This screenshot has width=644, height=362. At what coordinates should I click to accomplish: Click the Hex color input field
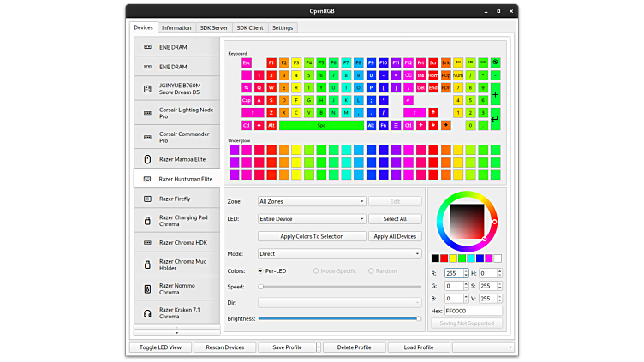coord(473,311)
